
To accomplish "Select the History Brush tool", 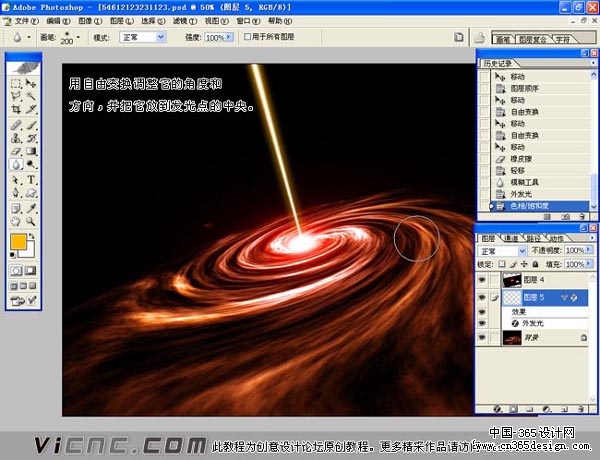I will pyautogui.click(x=31, y=138).
